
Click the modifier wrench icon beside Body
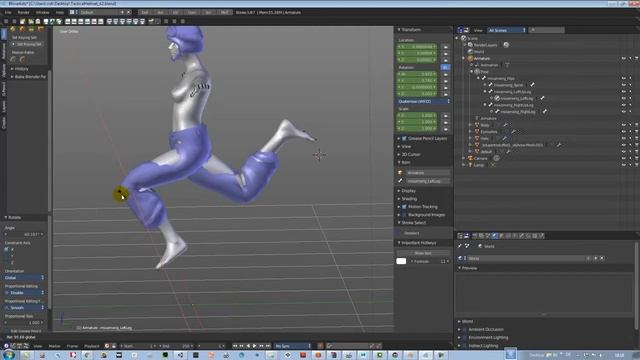(505, 125)
